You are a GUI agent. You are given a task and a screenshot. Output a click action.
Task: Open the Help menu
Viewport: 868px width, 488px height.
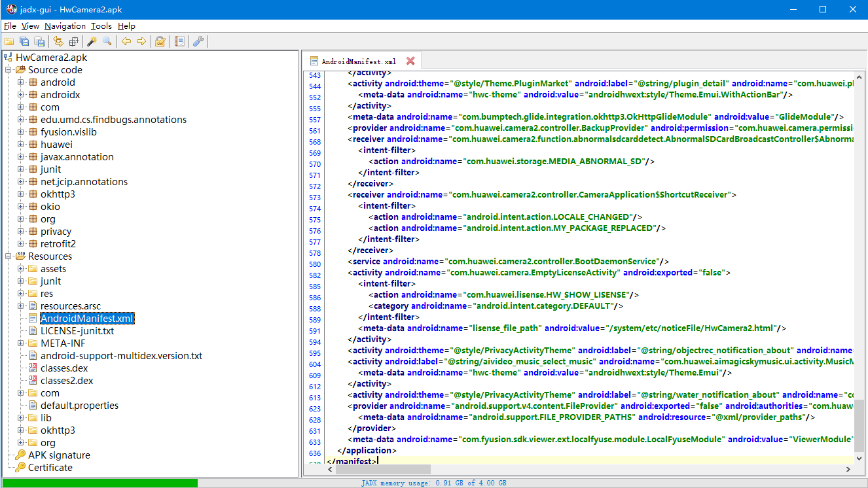click(x=126, y=26)
